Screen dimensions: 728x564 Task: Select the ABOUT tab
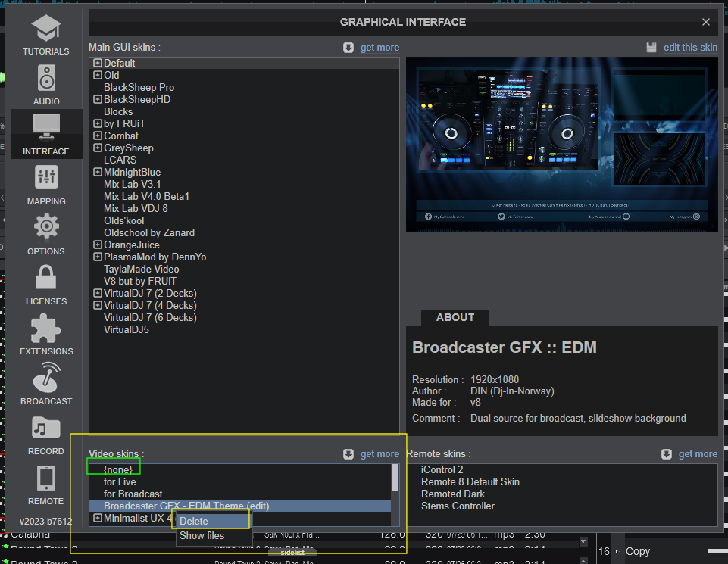point(455,318)
